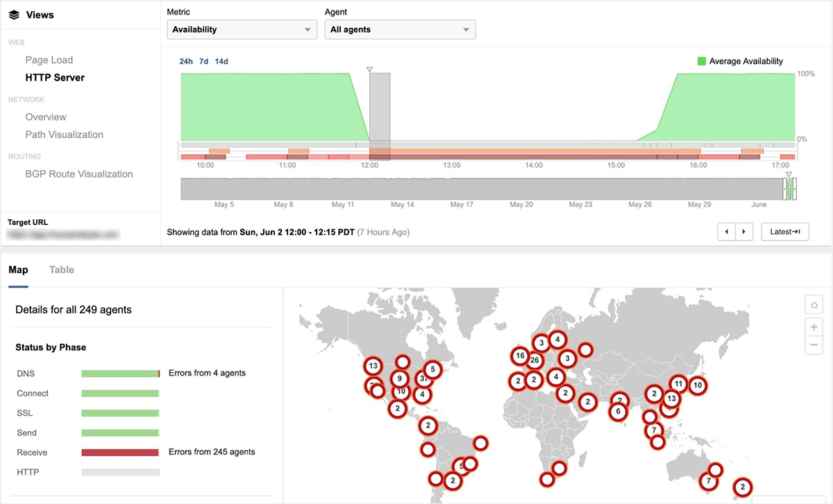
Task: Open the Metric dropdown
Action: point(242,30)
